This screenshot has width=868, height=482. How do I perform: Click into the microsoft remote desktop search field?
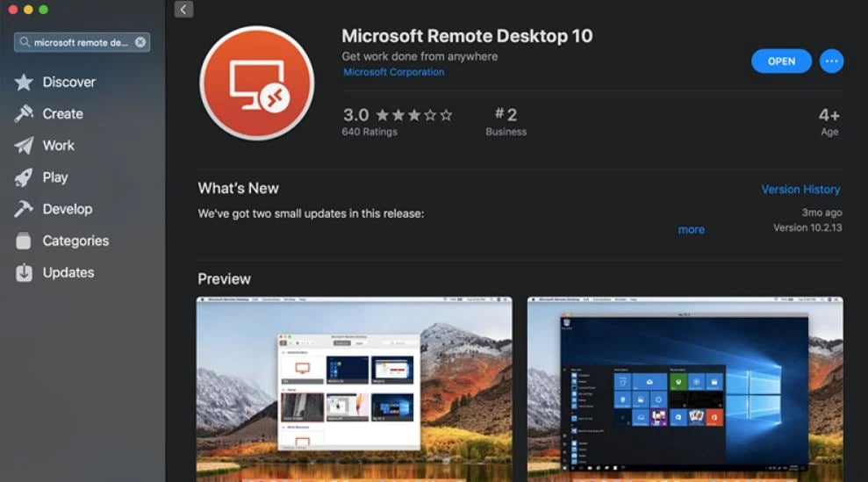pos(81,42)
